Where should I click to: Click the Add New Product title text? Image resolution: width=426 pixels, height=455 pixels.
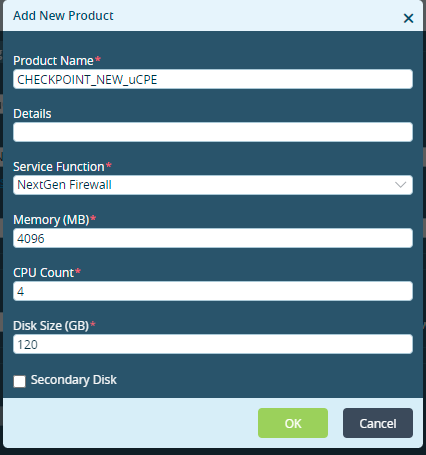(63, 16)
